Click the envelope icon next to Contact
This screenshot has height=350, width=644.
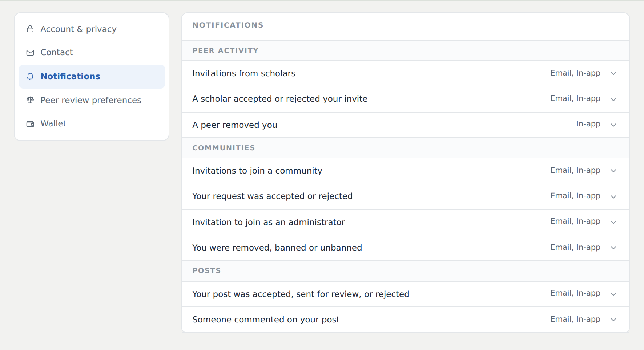tap(30, 53)
